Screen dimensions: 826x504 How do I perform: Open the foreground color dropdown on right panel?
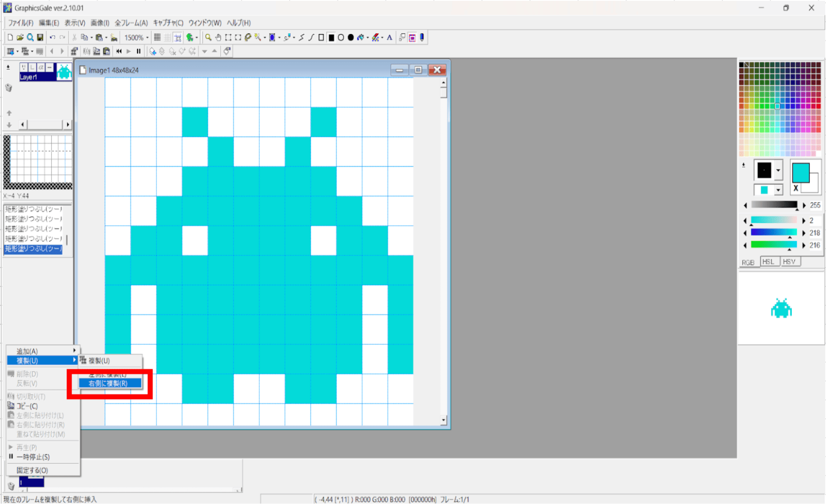(x=778, y=171)
